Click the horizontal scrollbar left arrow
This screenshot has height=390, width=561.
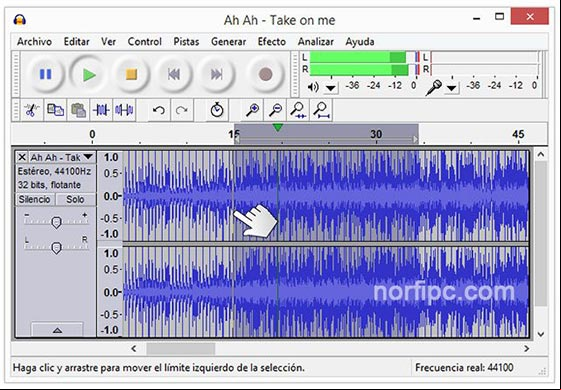tap(134, 348)
